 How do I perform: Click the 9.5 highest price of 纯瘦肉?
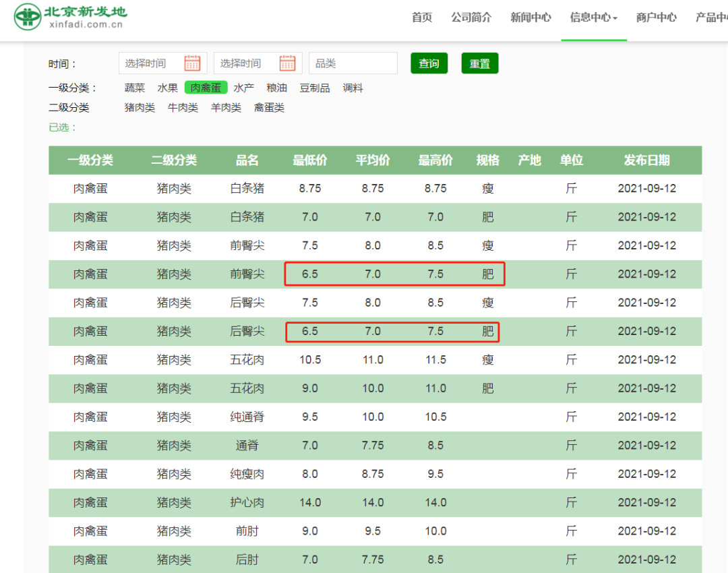[x=435, y=474]
